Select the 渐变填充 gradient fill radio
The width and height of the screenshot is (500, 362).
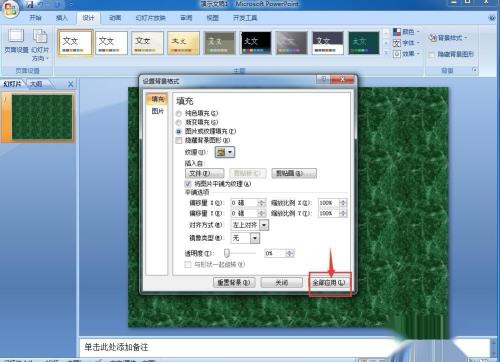(179, 123)
